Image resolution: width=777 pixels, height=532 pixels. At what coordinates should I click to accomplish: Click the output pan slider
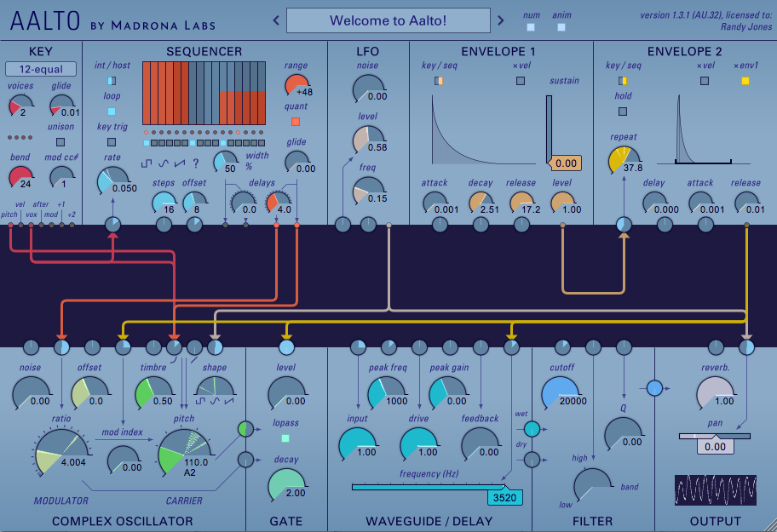coord(715,436)
